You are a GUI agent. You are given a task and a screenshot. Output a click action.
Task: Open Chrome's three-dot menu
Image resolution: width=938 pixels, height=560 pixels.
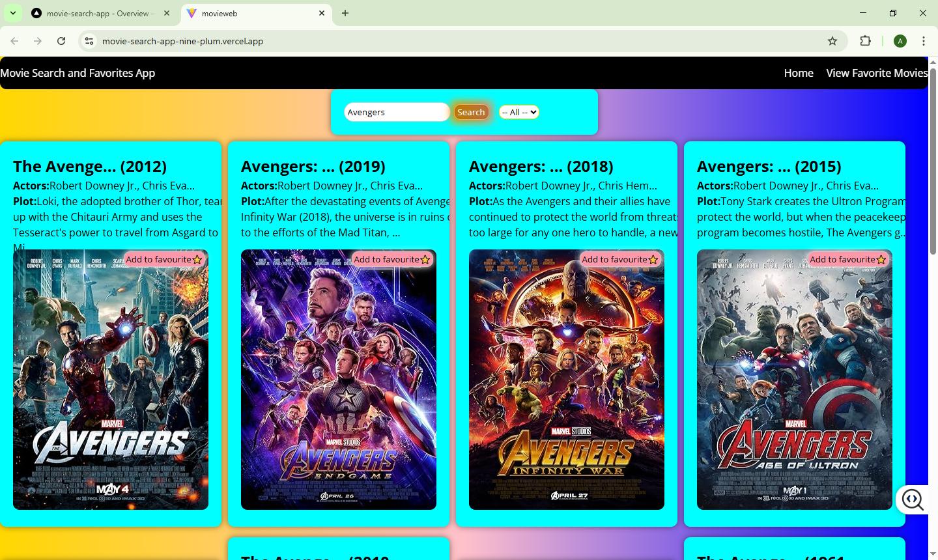[924, 41]
